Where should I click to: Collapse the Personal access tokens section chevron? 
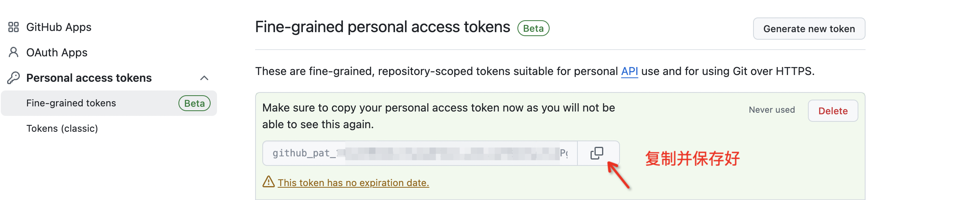click(204, 78)
